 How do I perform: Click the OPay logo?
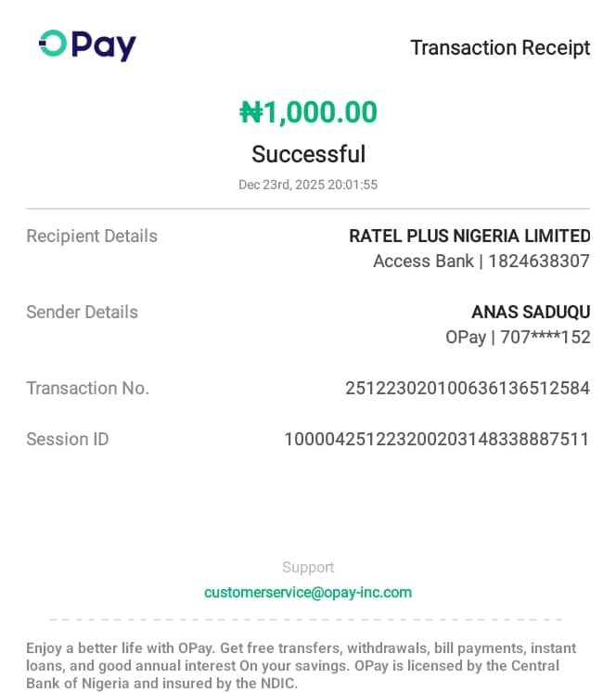[87, 45]
